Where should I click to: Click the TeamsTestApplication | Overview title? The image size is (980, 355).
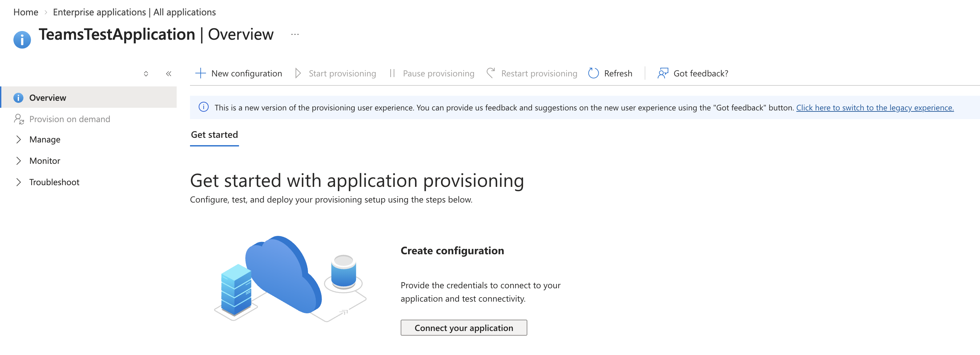156,34
